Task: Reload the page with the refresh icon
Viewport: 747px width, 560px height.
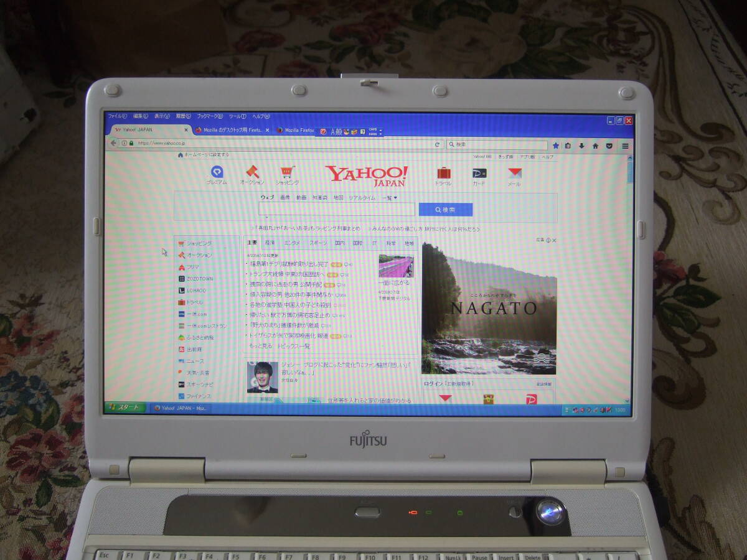Action: tap(438, 144)
